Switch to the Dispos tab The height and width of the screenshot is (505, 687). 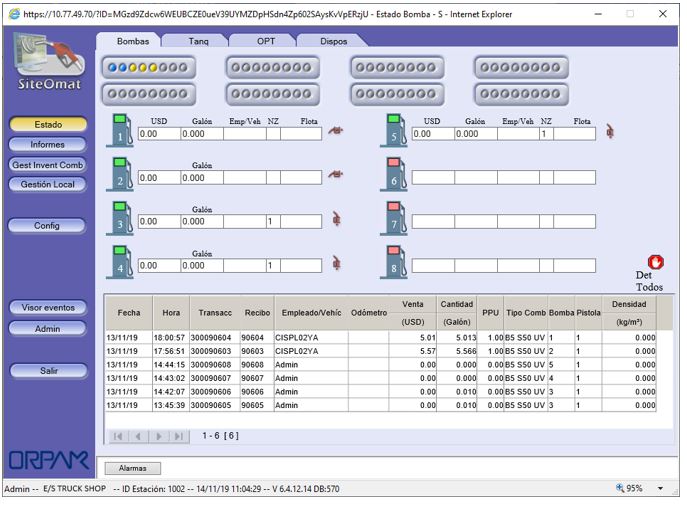tap(333, 41)
